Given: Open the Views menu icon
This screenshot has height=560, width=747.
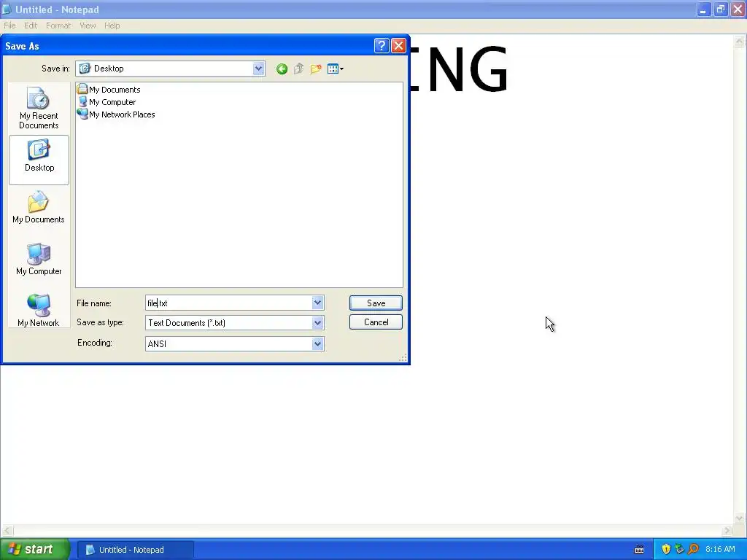Looking at the screenshot, I should (x=336, y=69).
